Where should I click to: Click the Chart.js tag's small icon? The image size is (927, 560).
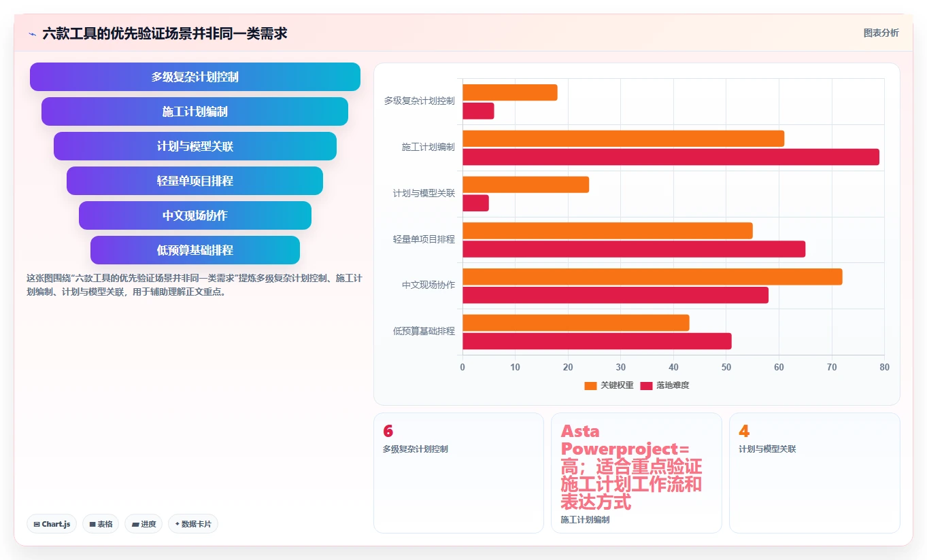[x=37, y=525]
